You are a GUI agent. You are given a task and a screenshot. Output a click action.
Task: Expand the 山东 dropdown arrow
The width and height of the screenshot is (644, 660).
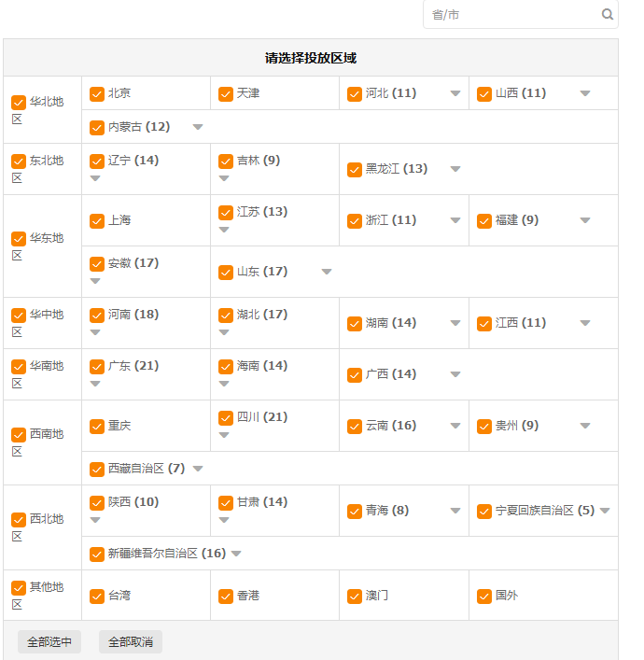pyautogui.click(x=327, y=272)
